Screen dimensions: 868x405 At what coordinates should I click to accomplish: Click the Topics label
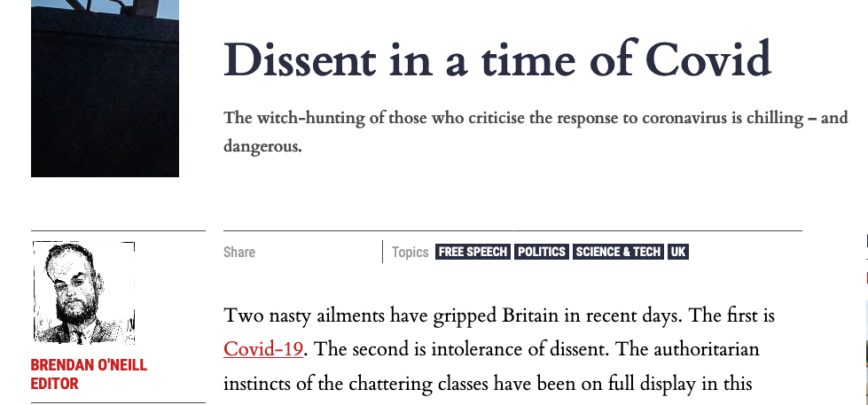(411, 253)
